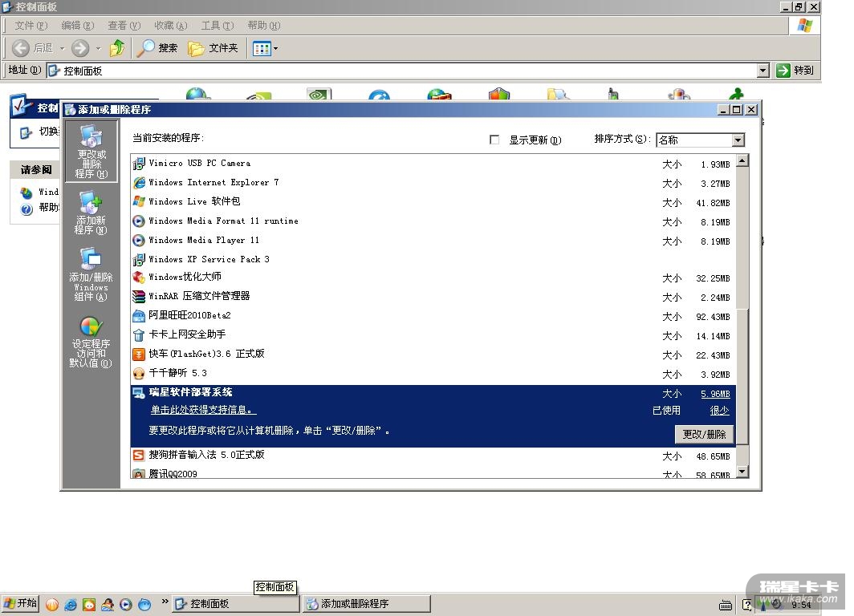
Task: Switch to 控制面板 taskbar button
Action: coord(236,604)
